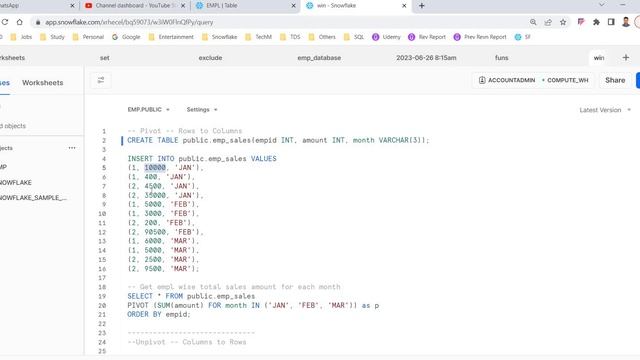The image size is (640, 360).
Task: Click ORDER BY empid on line 21
Action: click(159, 314)
